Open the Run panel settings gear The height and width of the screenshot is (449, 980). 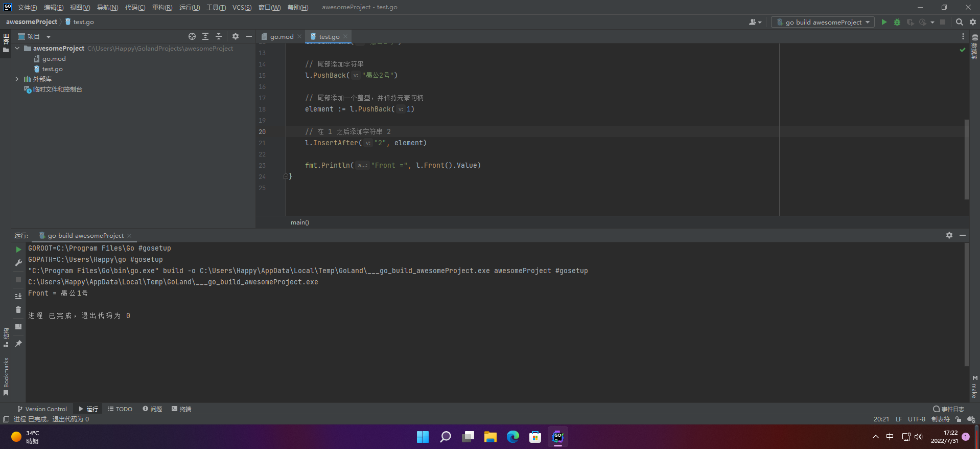pyautogui.click(x=949, y=235)
